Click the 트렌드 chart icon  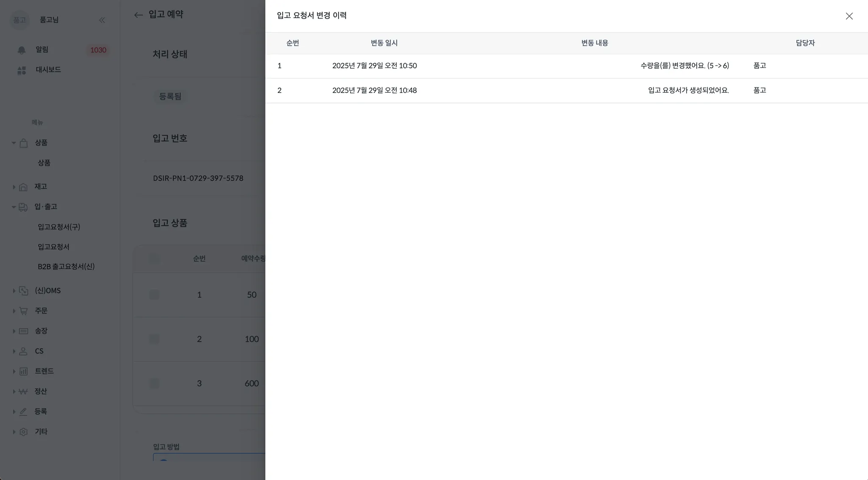[x=23, y=371]
